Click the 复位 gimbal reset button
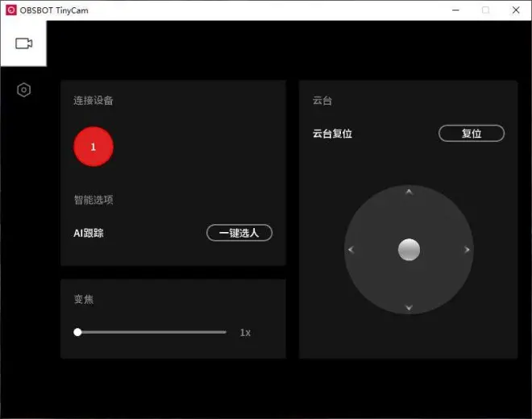Image resolution: width=532 pixels, height=419 pixels. pos(472,133)
